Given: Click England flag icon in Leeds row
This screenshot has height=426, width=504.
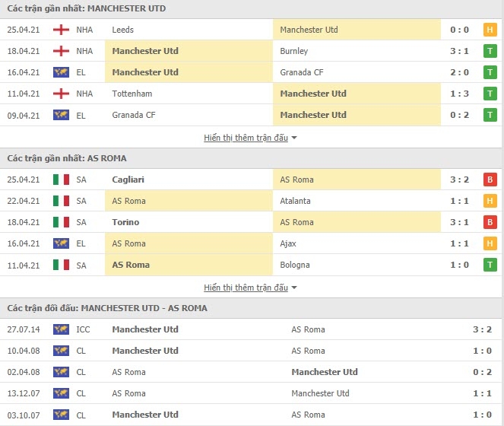Looking at the screenshot, I should (x=61, y=30).
